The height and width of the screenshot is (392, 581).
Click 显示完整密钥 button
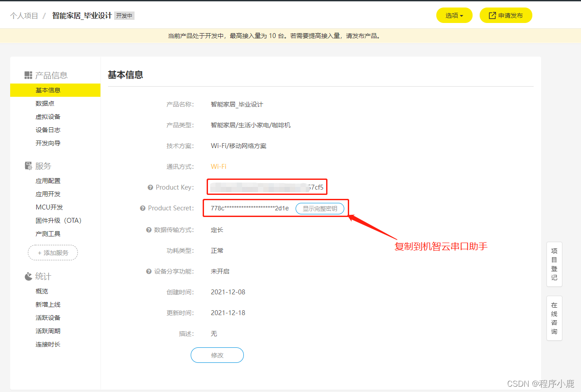point(320,209)
